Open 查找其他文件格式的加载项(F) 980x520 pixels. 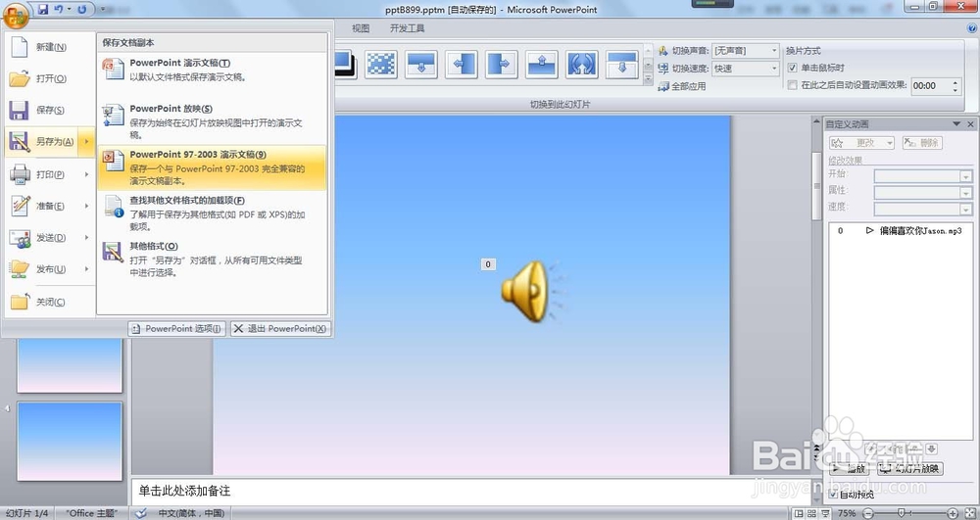[212, 213]
